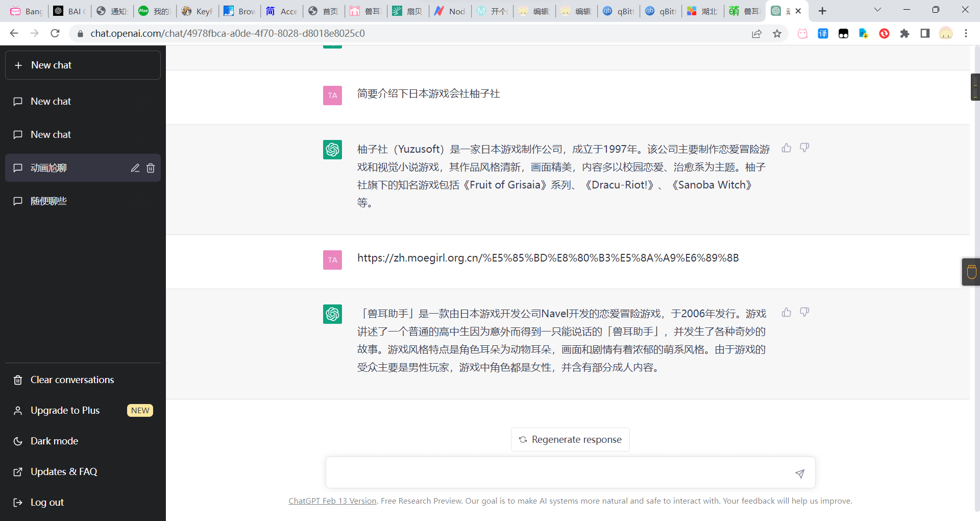Delete the 动画尬聊 chat with trash icon
This screenshot has height=521, width=980.
(x=151, y=168)
